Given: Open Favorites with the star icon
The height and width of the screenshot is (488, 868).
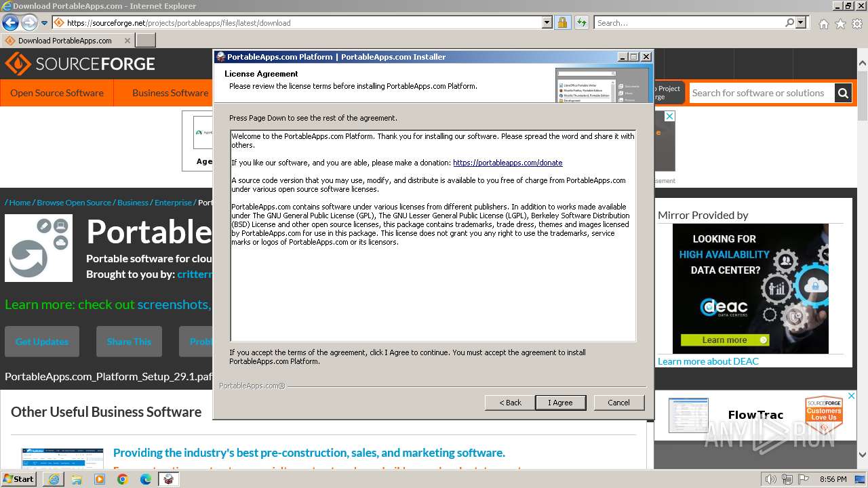Looking at the screenshot, I should (840, 24).
